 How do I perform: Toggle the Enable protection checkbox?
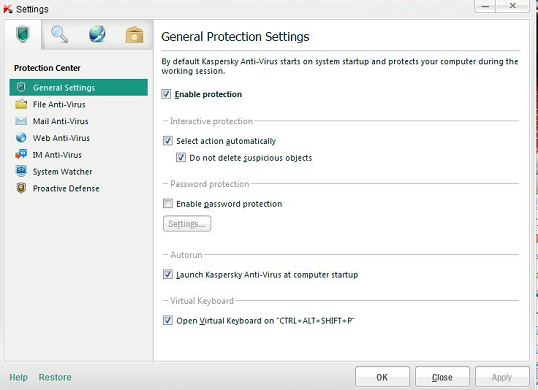166,94
